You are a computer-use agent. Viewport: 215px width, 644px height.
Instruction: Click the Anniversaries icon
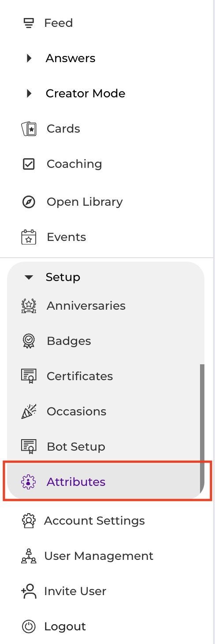pyautogui.click(x=29, y=306)
